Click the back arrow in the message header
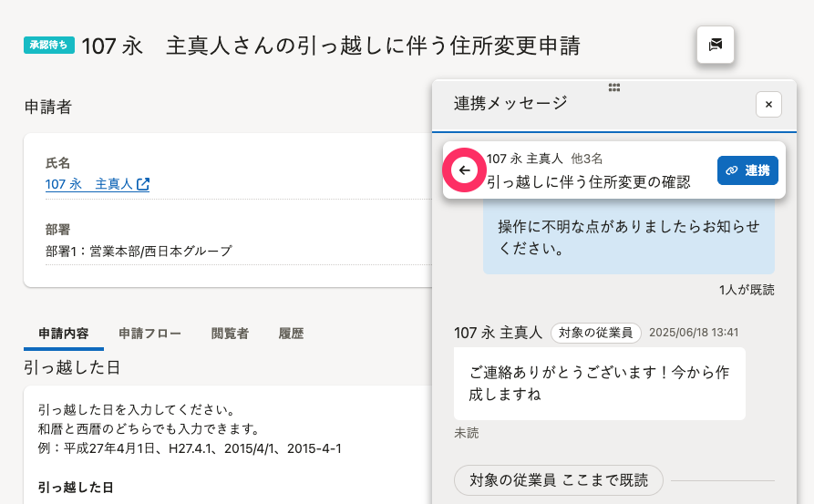Viewport: 814px width, 504px height. 465,170
